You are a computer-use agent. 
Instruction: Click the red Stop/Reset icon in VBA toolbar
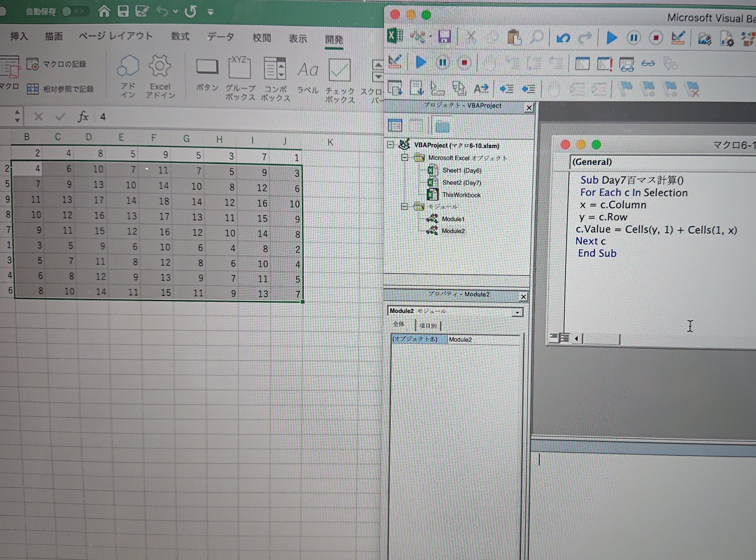point(655,38)
